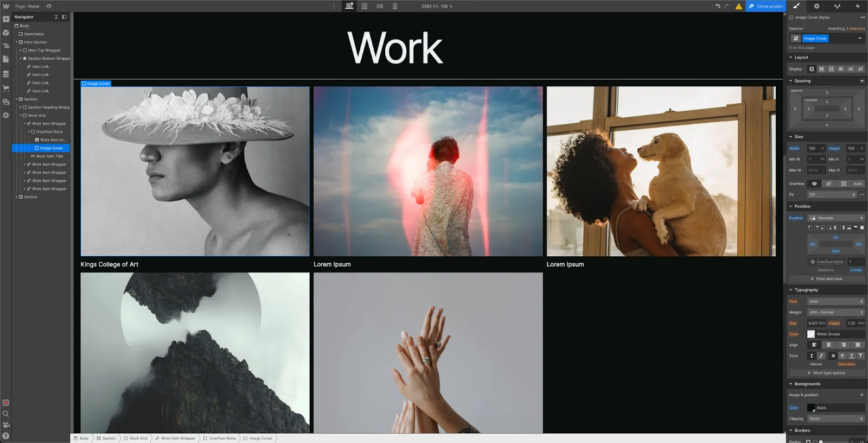Screen dimensions: 868x443
Task: Expand More type options
Action: point(827,373)
